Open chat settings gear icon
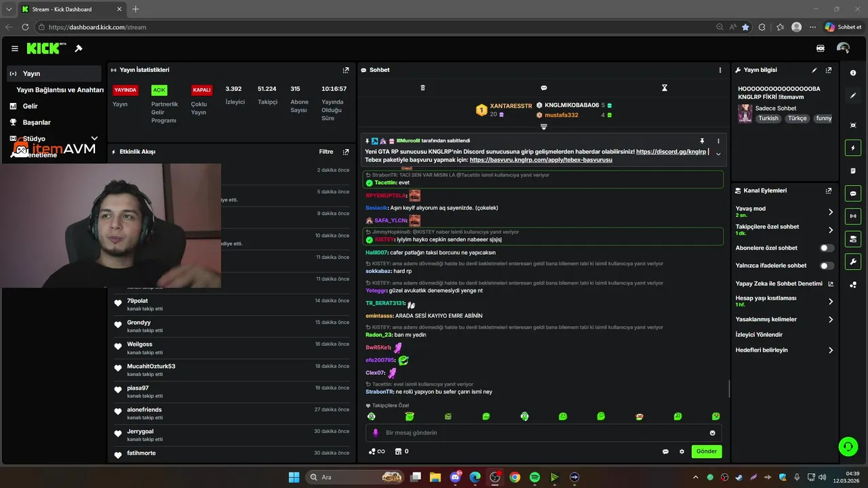This screenshot has height=488, width=868. (x=682, y=451)
